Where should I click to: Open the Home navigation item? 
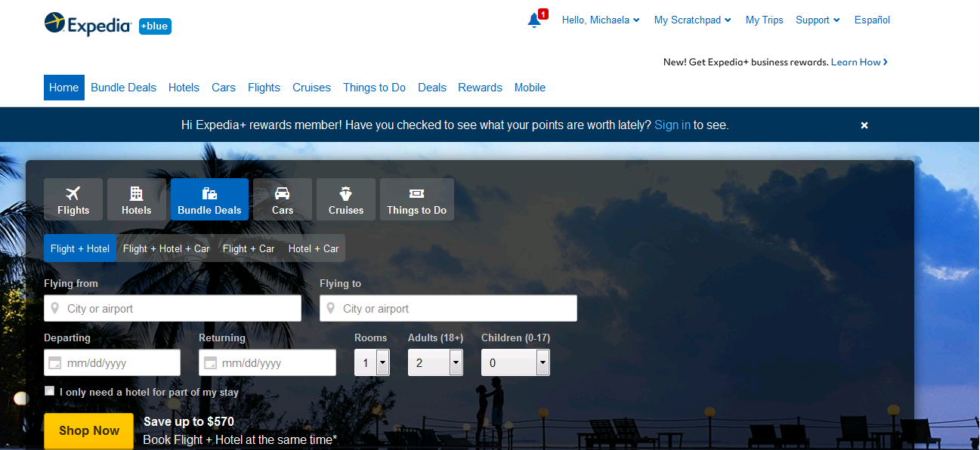pyautogui.click(x=64, y=88)
